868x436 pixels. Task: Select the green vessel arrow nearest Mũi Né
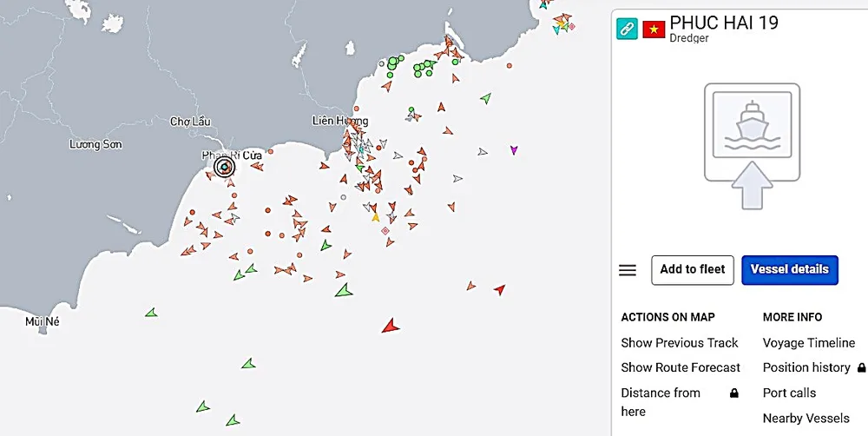151,312
